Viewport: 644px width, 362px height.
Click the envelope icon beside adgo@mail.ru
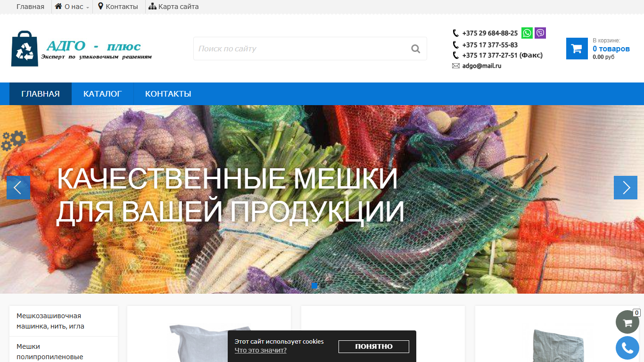pyautogui.click(x=456, y=66)
